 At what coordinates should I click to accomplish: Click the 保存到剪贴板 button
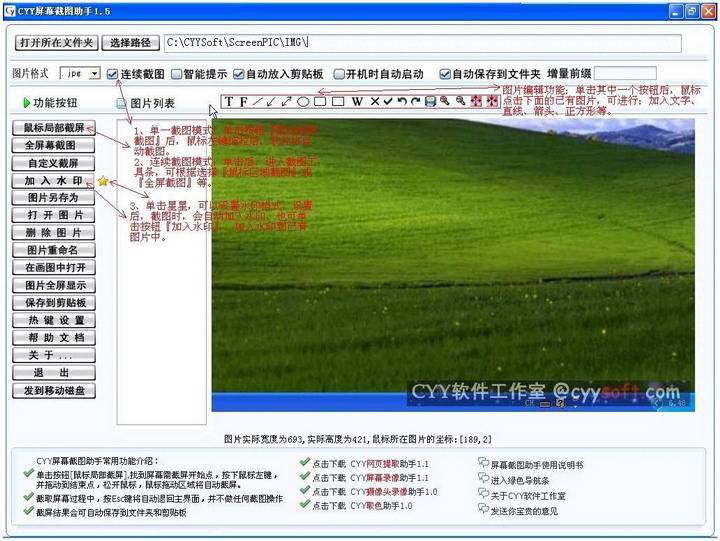pos(53,303)
